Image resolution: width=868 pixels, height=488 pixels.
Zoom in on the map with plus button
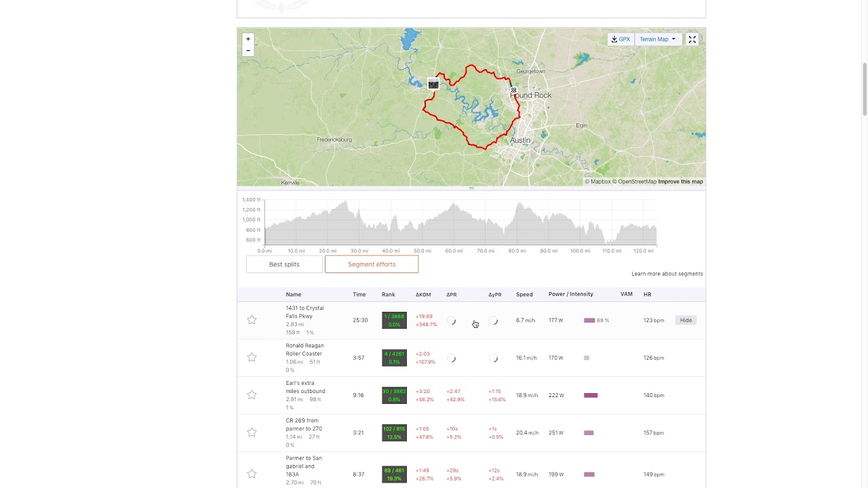(x=248, y=39)
